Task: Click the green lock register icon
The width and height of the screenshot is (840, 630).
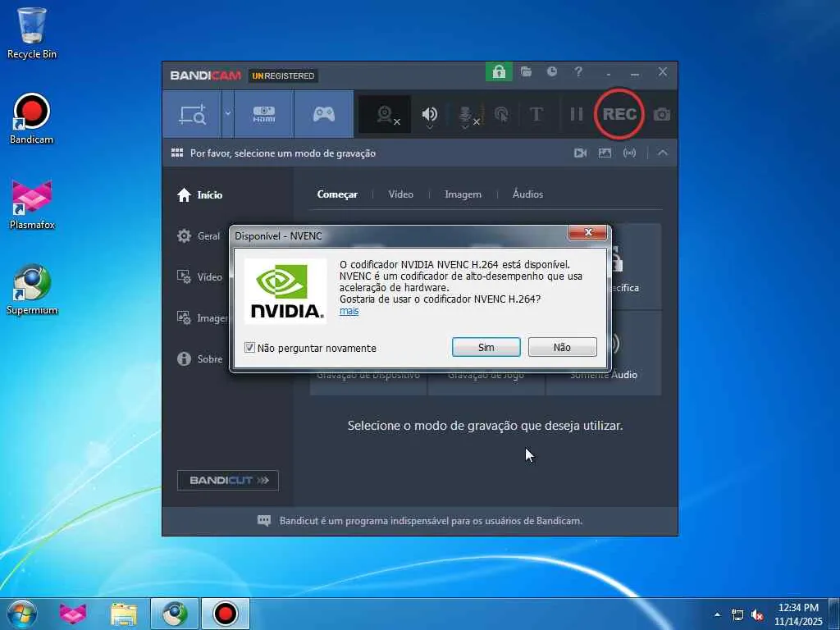Action: tap(499, 71)
